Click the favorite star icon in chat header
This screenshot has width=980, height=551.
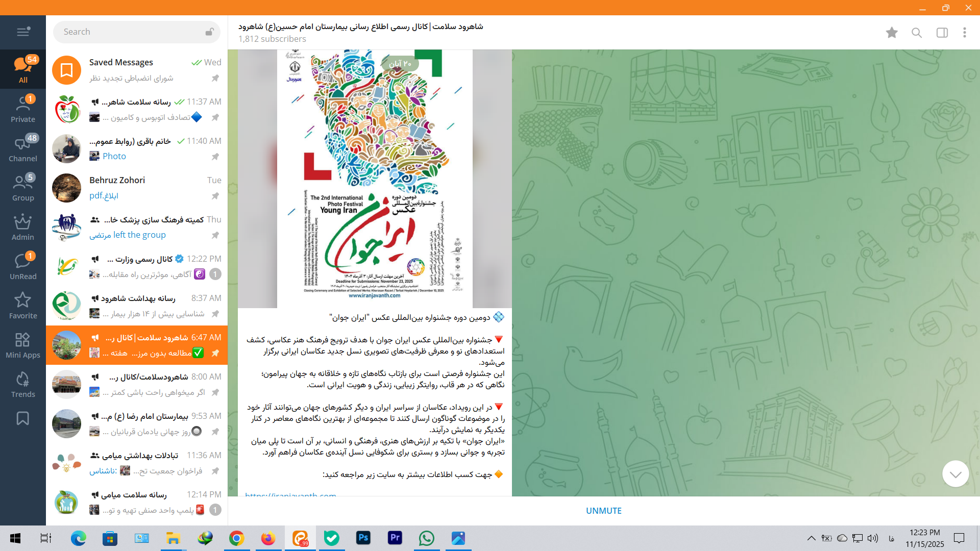pyautogui.click(x=892, y=33)
